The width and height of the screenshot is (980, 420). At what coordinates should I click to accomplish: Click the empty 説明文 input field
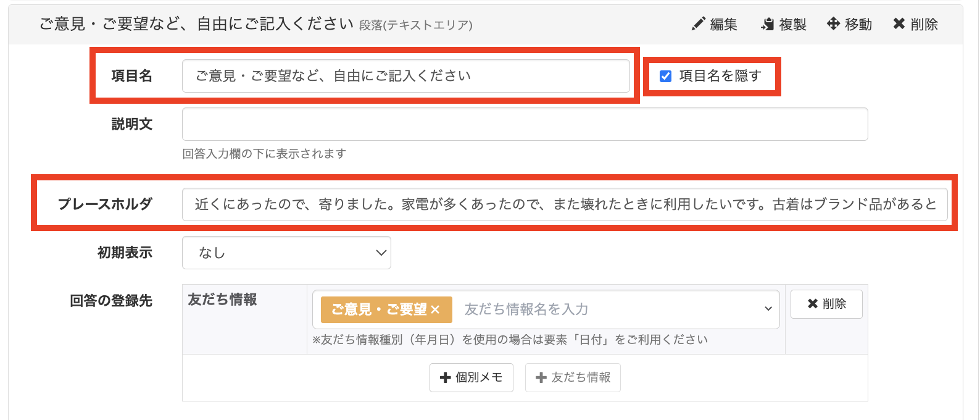[525, 124]
